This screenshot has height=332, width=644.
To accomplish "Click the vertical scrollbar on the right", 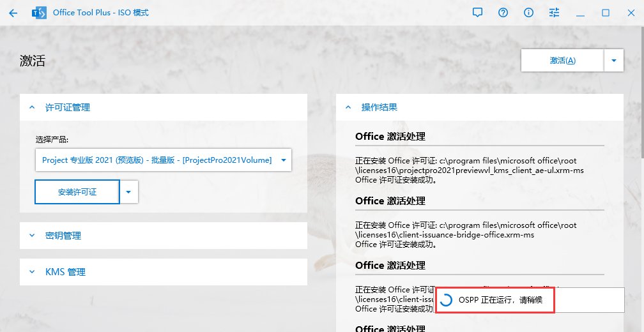I will click(x=642, y=93).
